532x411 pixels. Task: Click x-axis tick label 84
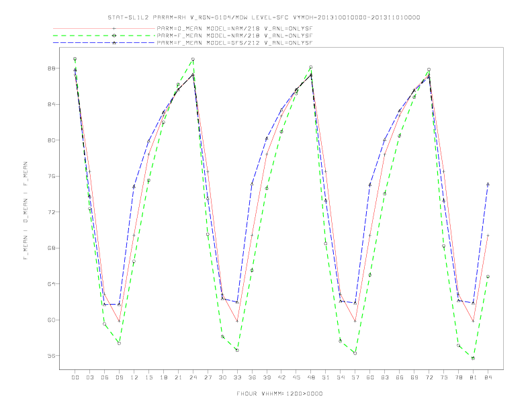point(488,377)
